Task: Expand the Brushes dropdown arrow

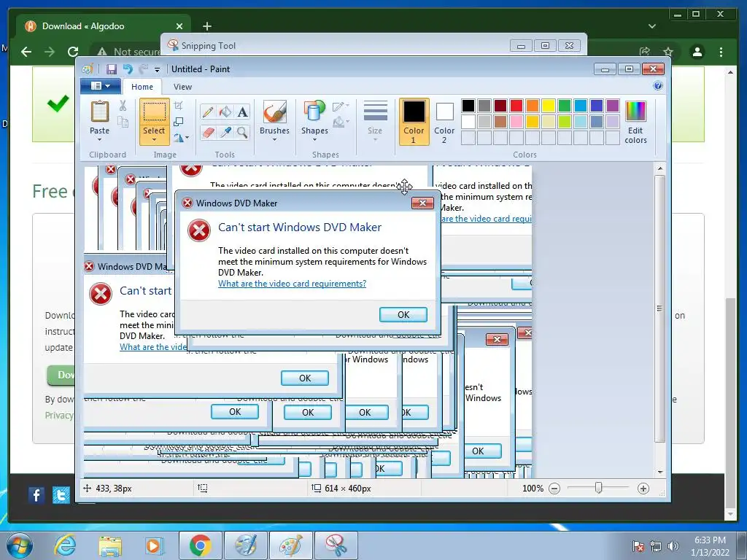Action: pos(275,140)
